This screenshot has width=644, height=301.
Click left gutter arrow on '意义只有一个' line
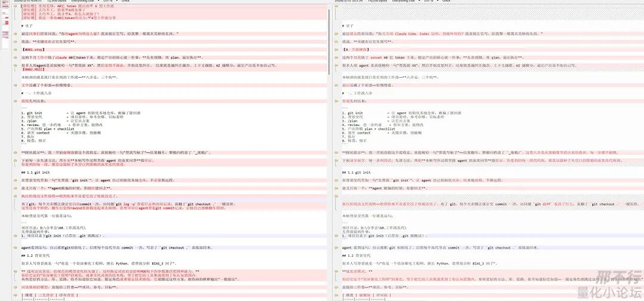(x=15, y=188)
